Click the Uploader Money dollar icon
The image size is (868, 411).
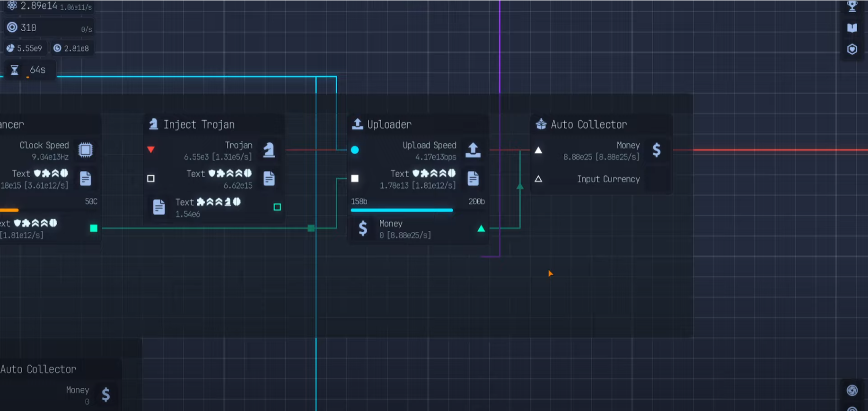(363, 228)
